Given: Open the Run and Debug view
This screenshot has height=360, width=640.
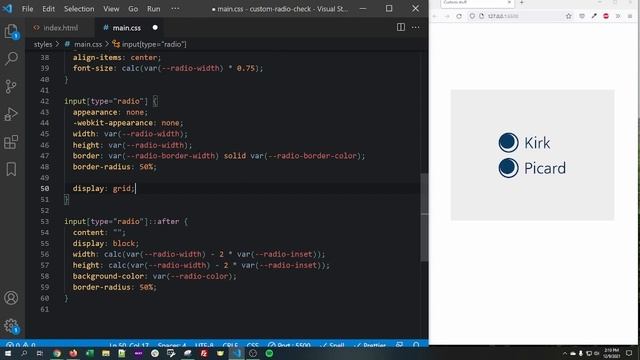Looking at the screenshot, I should point(11,114).
